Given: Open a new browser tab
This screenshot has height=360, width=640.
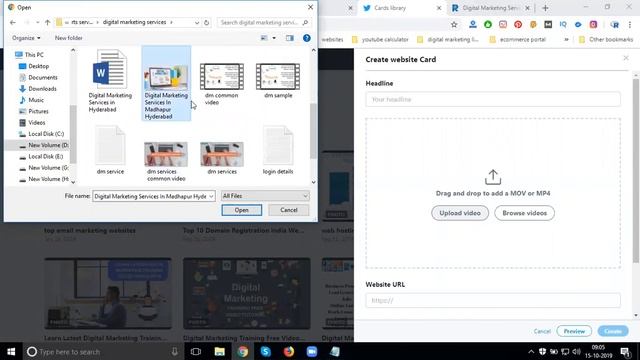Looking at the screenshot, I should pos(545,8).
